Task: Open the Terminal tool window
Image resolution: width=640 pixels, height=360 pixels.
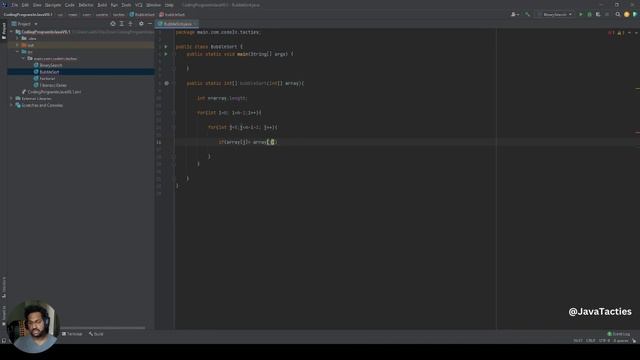Action: pos(72,334)
